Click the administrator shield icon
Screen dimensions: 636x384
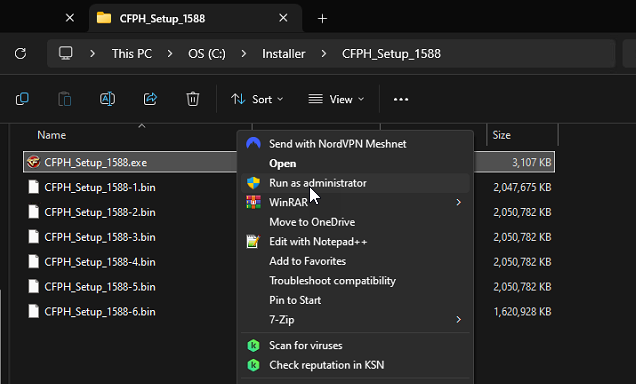coord(254,183)
